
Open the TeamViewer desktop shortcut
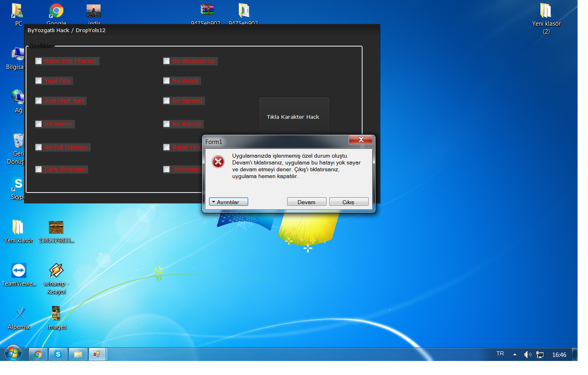19,275
